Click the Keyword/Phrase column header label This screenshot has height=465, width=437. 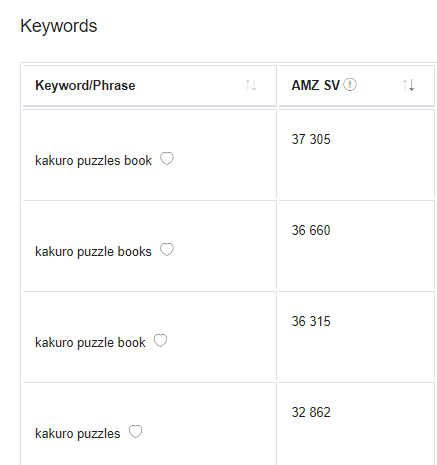85,86
